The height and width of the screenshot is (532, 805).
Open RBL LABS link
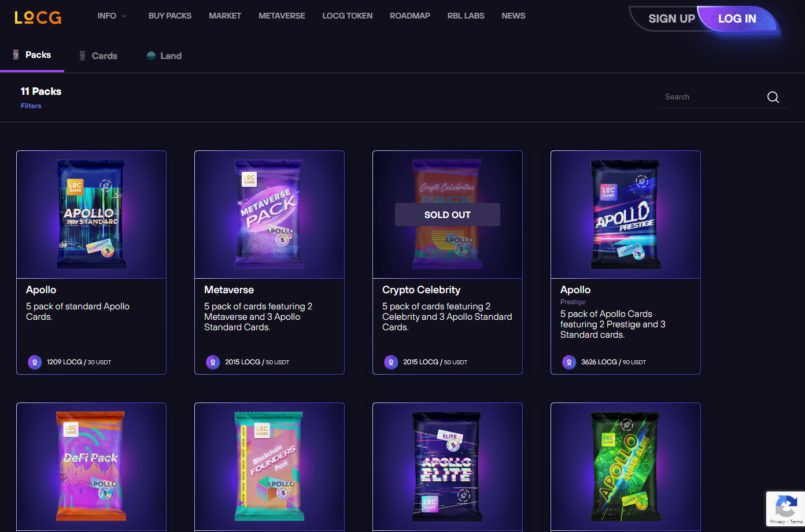coord(466,16)
